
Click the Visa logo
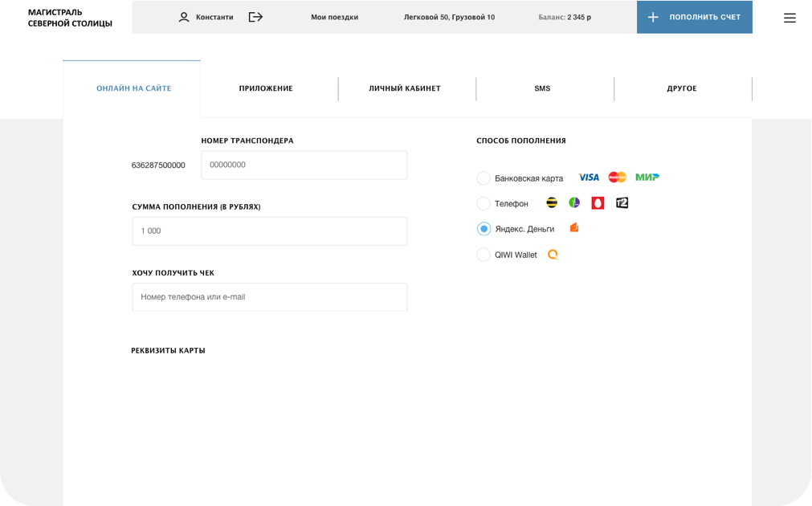click(x=589, y=178)
